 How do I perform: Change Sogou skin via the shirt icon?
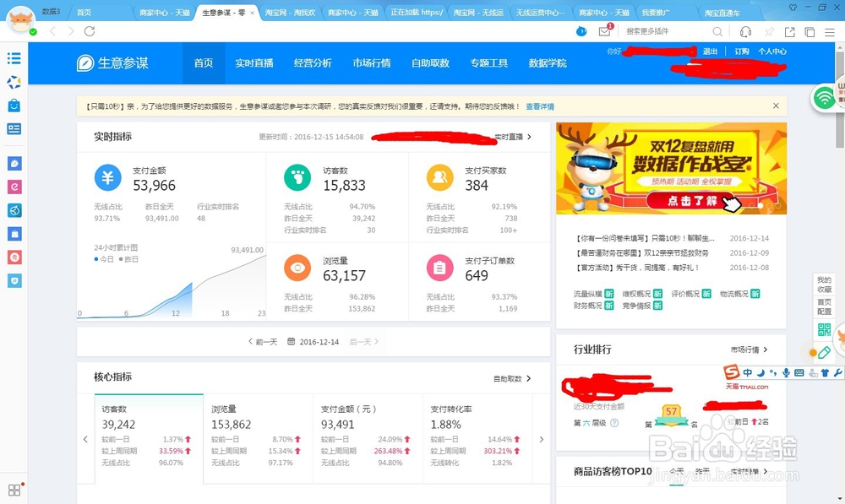(826, 372)
